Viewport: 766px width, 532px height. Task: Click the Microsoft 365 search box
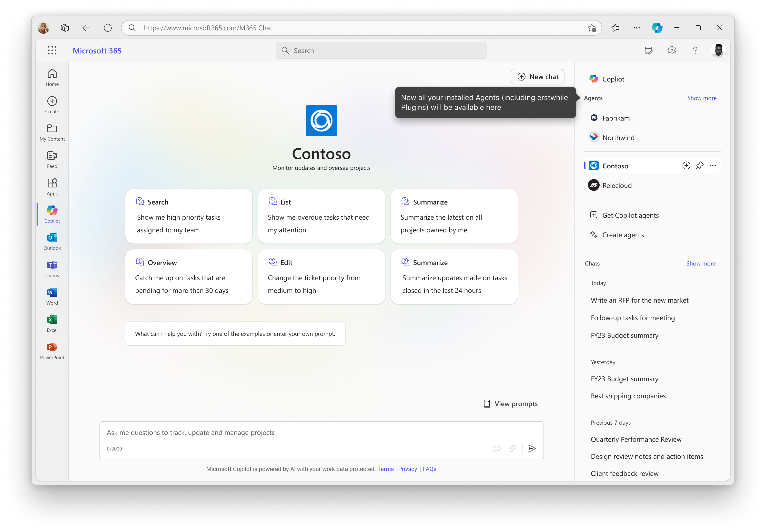(381, 50)
